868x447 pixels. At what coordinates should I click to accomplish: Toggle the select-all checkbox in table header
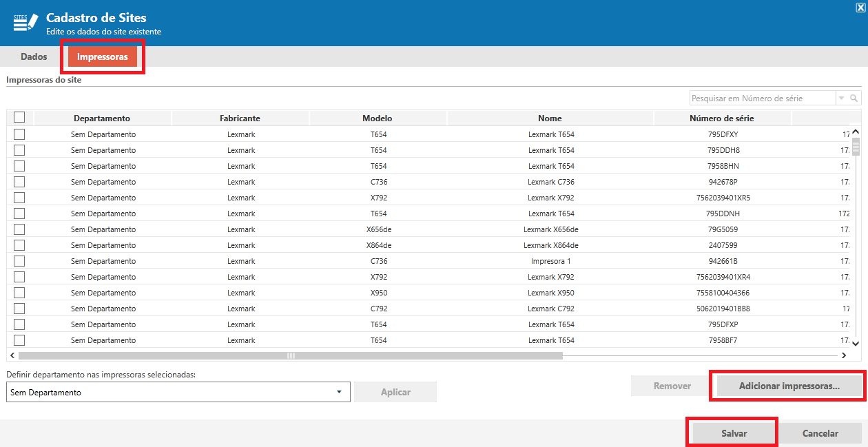[19, 118]
